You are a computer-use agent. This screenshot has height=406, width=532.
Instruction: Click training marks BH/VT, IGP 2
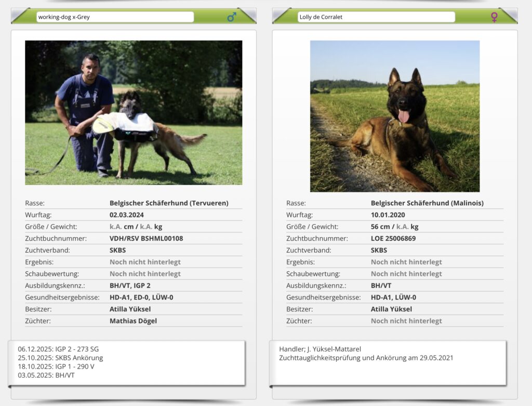[x=130, y=285]
